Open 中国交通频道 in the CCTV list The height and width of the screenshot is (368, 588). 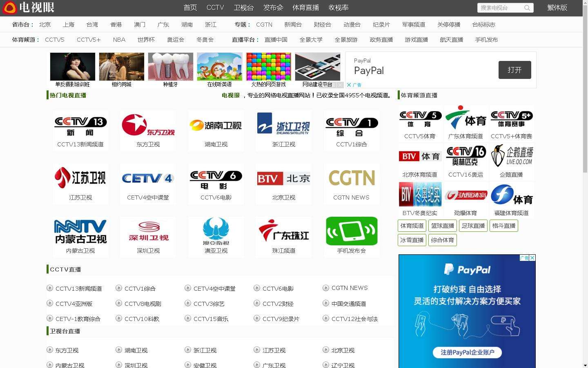[x=349, y=304]
